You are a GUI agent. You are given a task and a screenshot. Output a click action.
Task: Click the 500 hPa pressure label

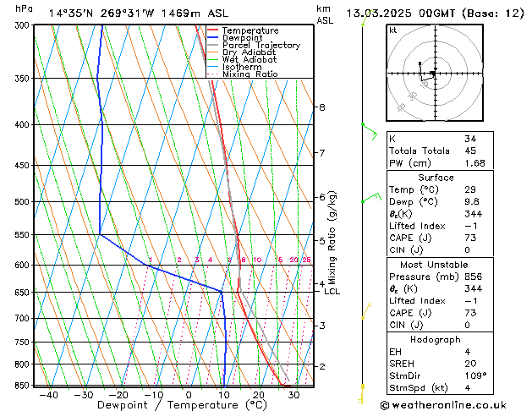(22, 202)
